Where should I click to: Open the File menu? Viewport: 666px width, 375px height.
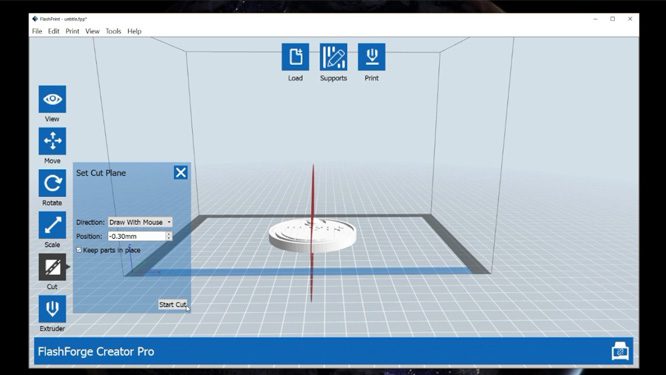click(37, 31)
